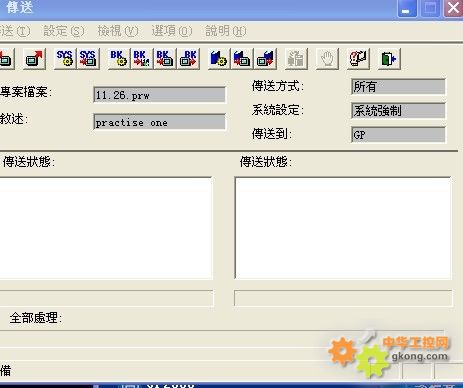Minimize the 傳送 window
Screen dimensions: 463x388
click(x=407, y=8)
